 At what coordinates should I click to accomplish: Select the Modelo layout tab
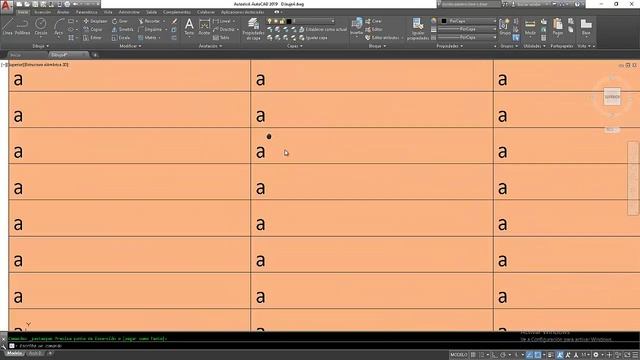15,353
